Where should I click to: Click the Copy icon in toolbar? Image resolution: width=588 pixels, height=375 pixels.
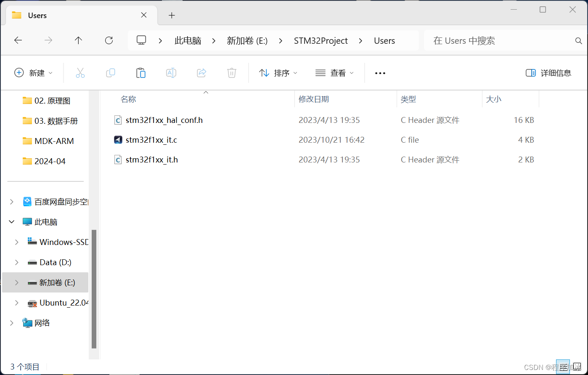(x=111, y=73)
